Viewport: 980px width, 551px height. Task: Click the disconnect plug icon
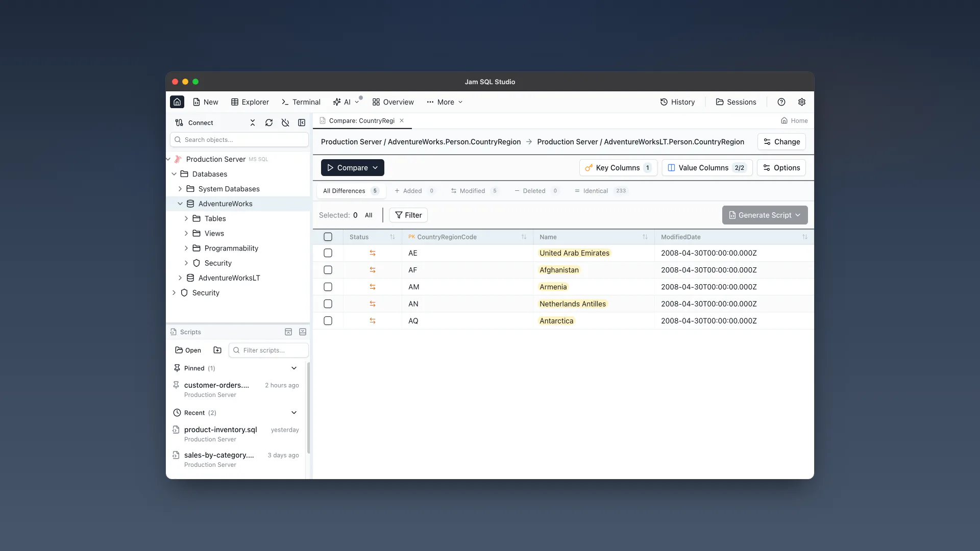(x=285, y=123)
